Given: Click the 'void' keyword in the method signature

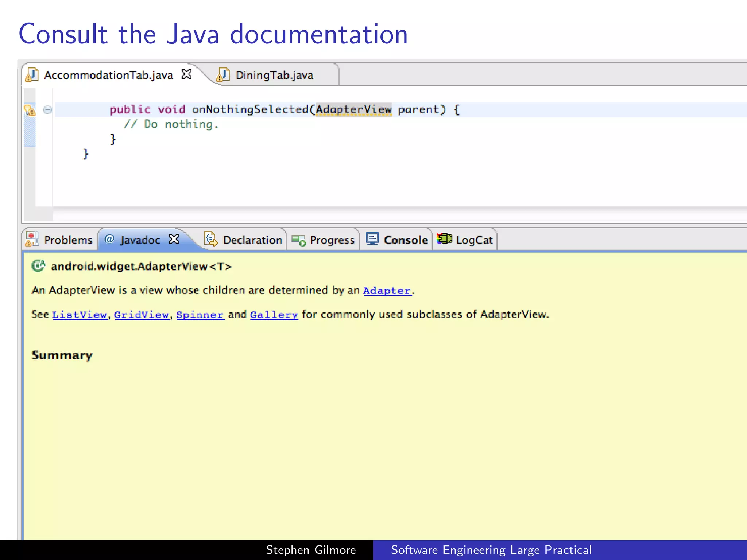Looking at the screenshot, I should [x=171, y=109].
